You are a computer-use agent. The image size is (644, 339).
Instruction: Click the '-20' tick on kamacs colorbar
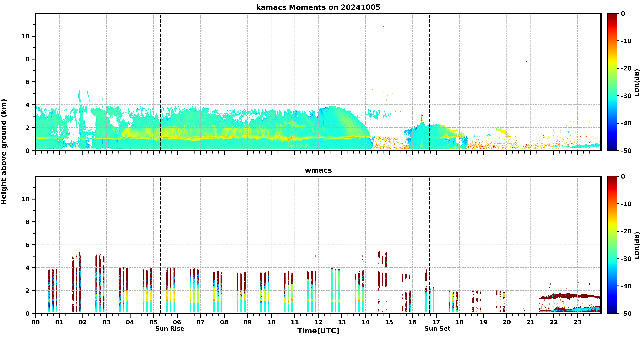[626, 68]
